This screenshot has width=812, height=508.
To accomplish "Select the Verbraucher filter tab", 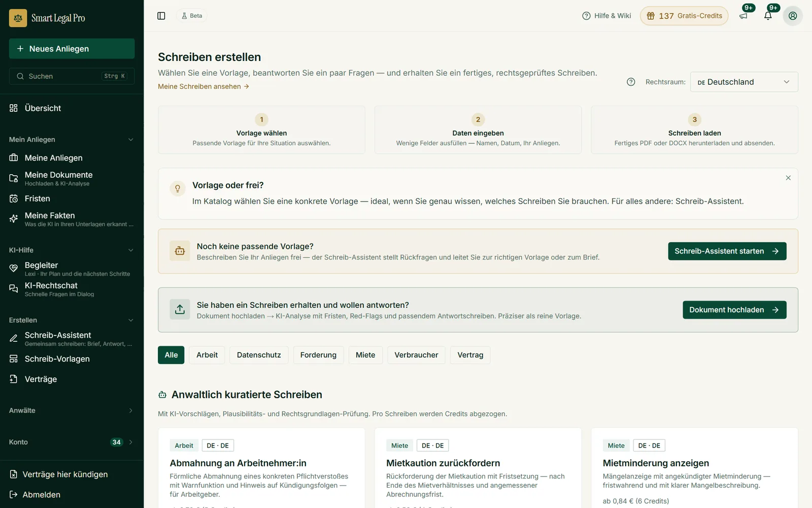I will point(416,355).
